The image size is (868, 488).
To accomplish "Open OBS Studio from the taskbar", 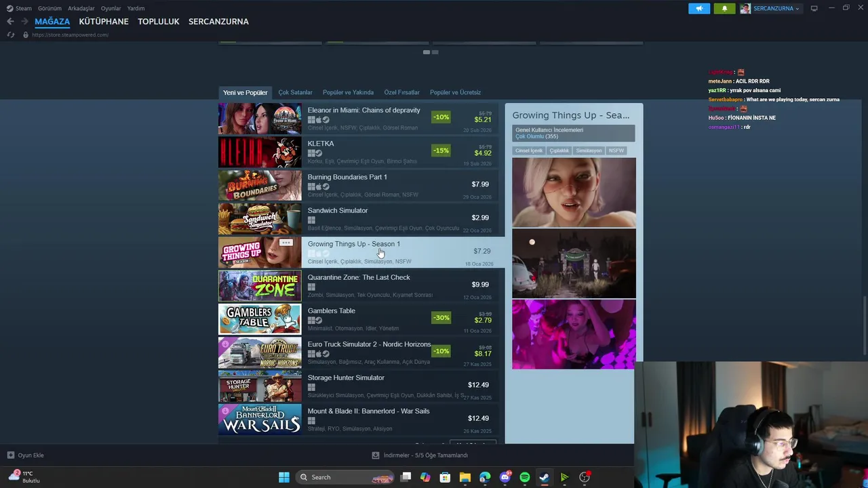I will pos(585,477).
